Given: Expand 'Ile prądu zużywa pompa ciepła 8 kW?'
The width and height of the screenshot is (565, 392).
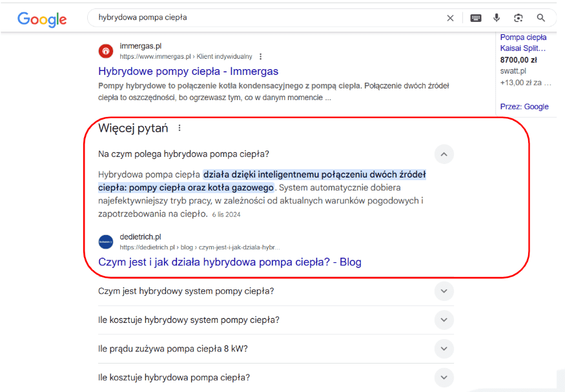Looking at the screenshot, I should [x=444, y=349].
